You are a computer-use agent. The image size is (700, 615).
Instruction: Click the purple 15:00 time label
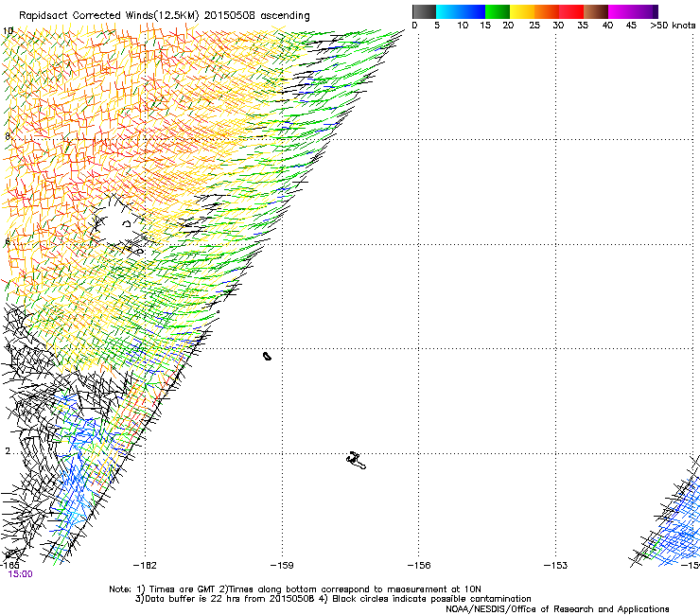tap(20, 574)
